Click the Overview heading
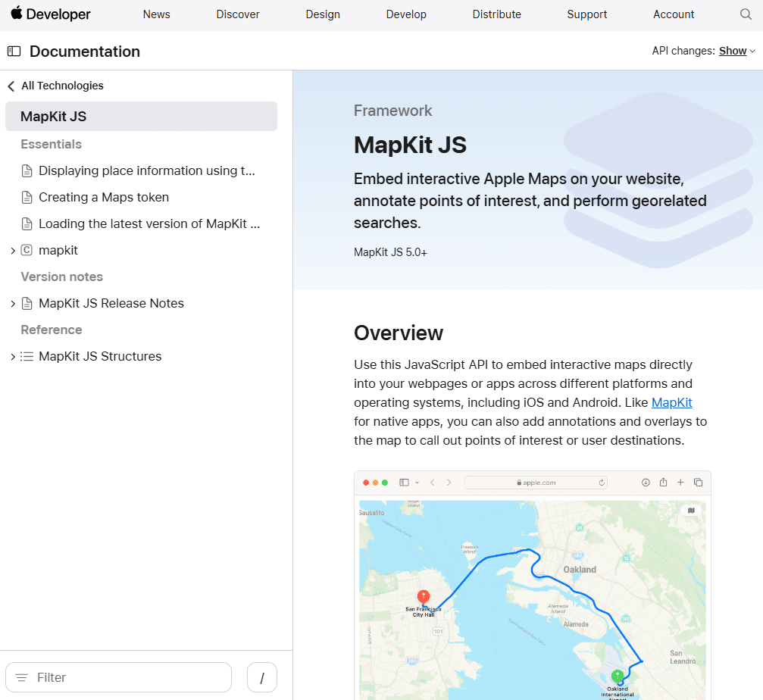 coord(399,333)
